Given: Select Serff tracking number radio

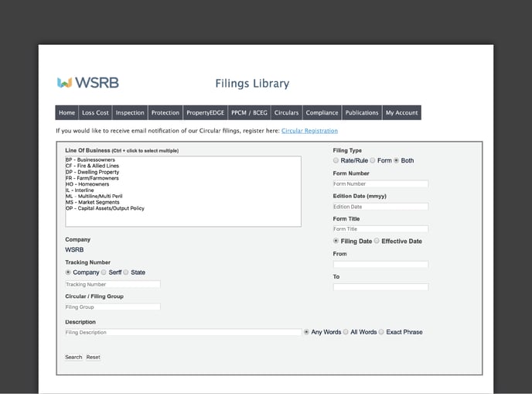Looking at the screenshot, I should click(x=104, y=272).
